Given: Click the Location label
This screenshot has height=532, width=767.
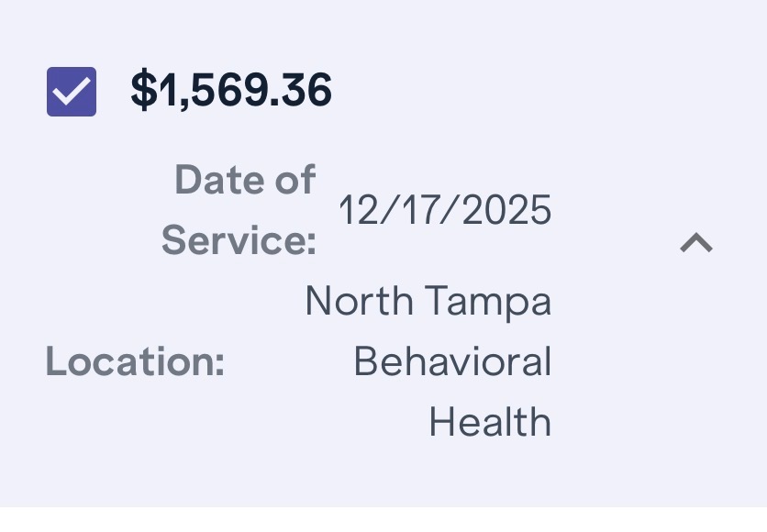Looking at the screenshot, I should click(x=135, y=361).
